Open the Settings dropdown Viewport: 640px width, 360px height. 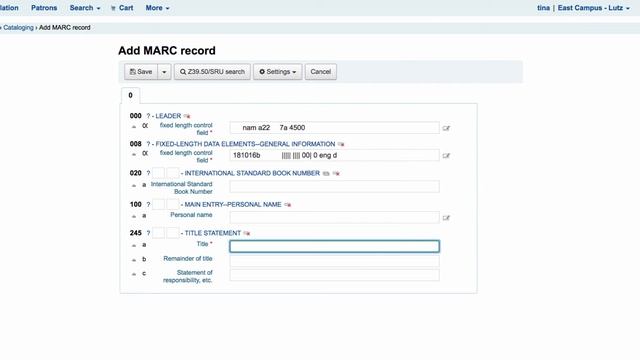[x=278, y=72]
